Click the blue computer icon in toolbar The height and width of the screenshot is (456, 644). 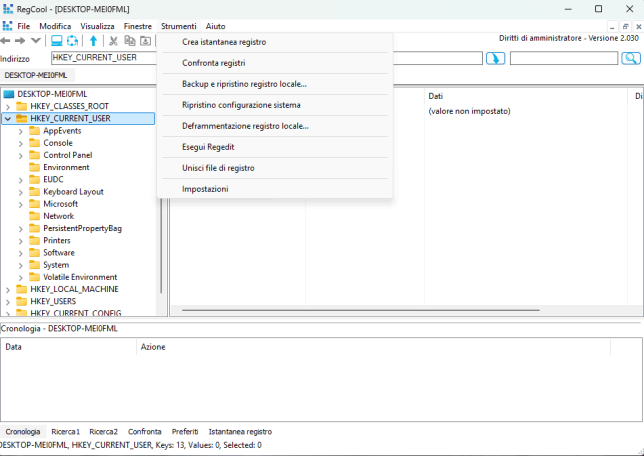click(57, 41)
